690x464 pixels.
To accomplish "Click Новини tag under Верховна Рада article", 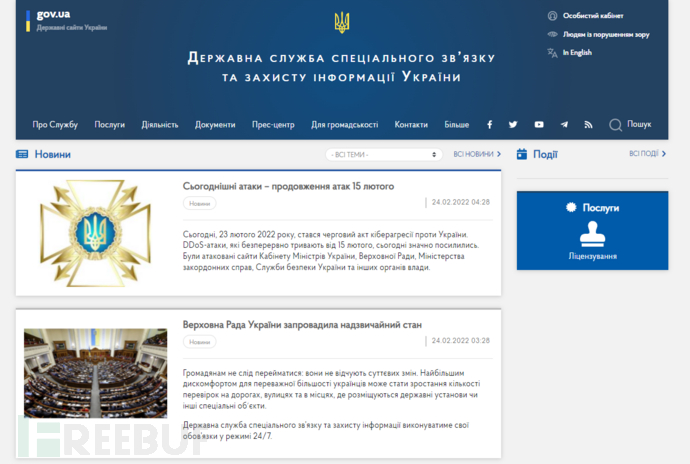I will click(x=199, y=342).
